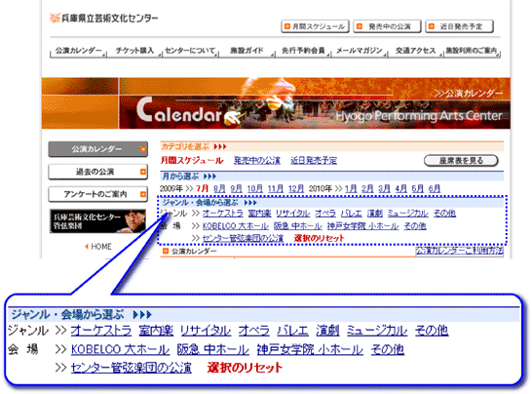532x394 pixels.
Task: Select チケット購入 in the navigation menu
Action: tap(134, 51)
